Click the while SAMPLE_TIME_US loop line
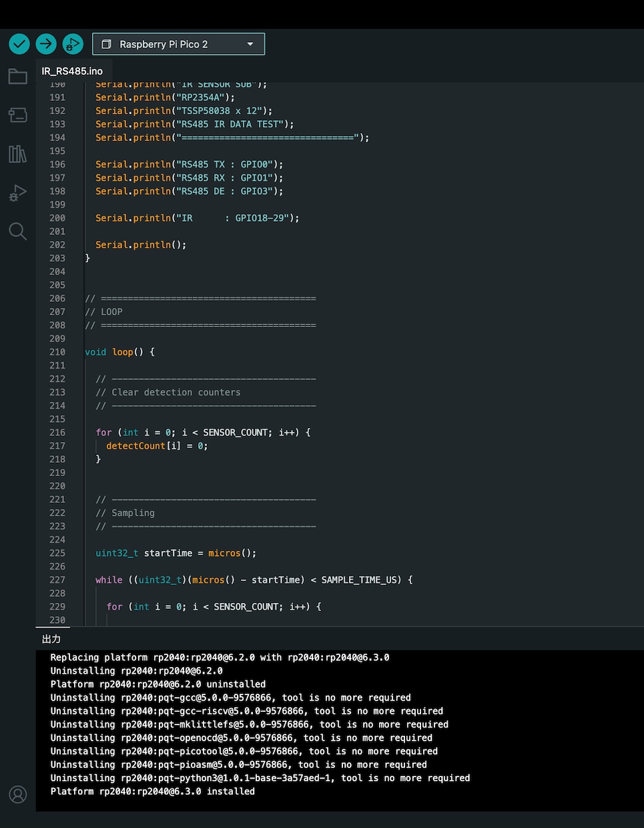644x828 pixels. (x=254, y=580)
